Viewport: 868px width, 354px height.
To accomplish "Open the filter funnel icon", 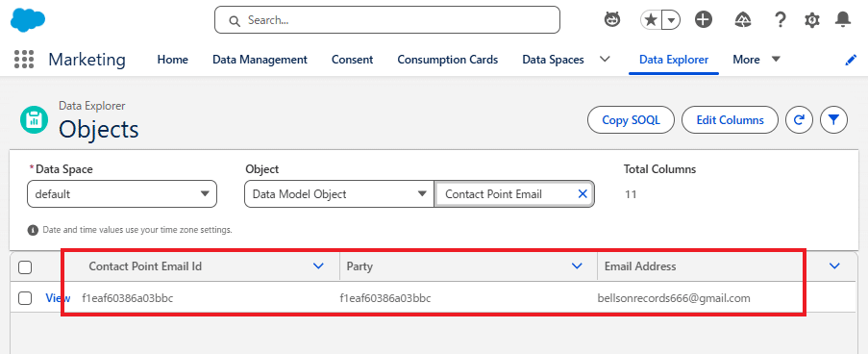I will pyautogui.click(x=833, y=119).
